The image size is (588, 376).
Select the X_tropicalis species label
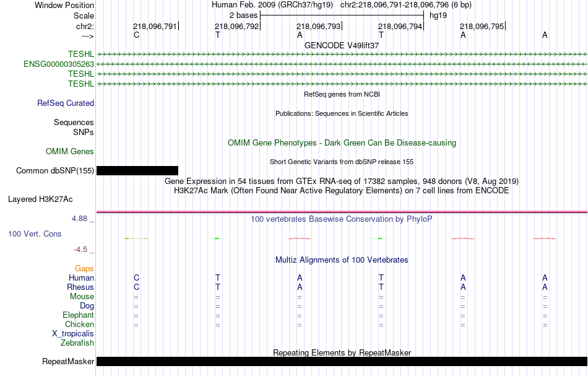tap(73, 334)
